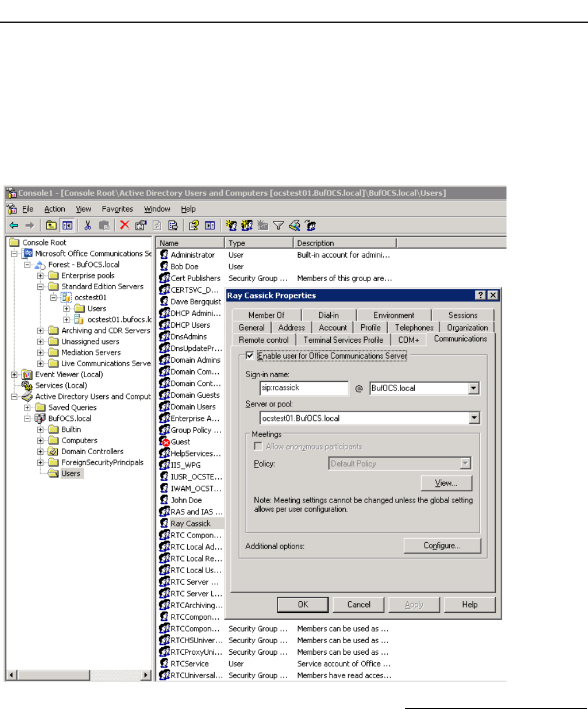Viewport: 588px width, 709px height.
Task: Open the File menu
Action: [x=27, y=209]
